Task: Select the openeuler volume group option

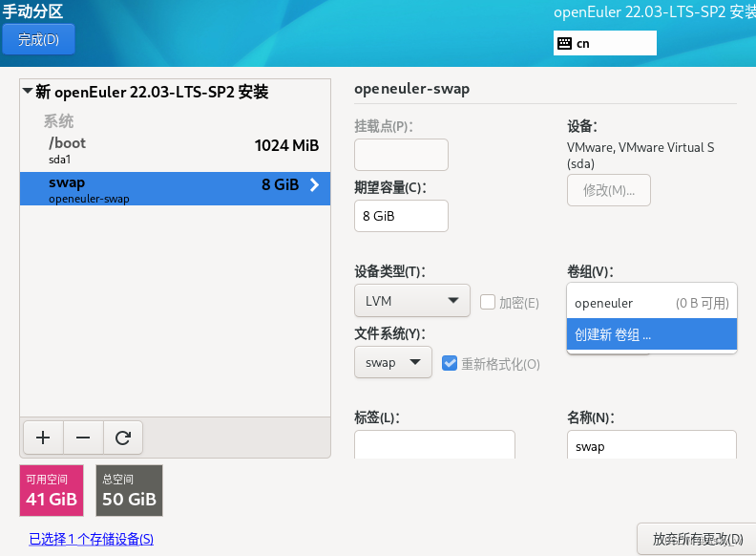Action: 652,303
